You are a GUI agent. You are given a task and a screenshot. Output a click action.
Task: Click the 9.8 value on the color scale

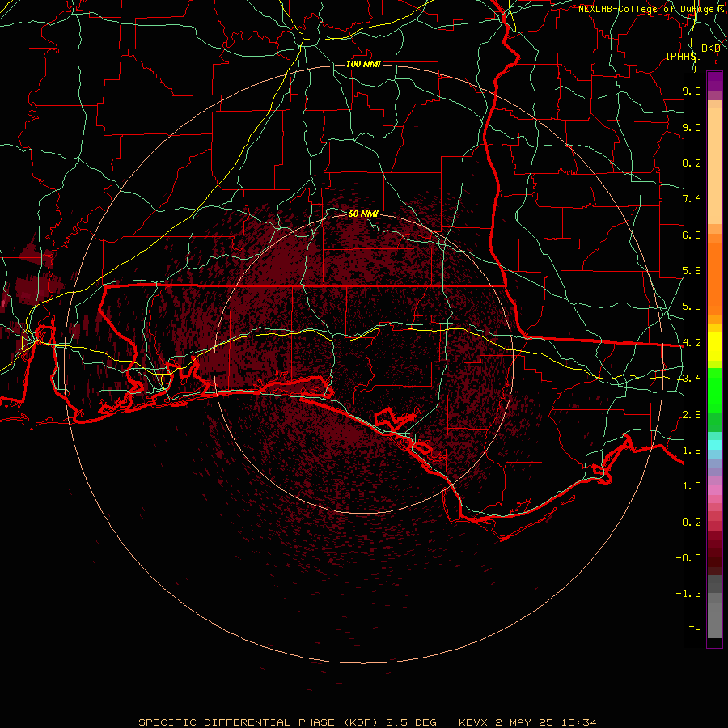[692, 91]
